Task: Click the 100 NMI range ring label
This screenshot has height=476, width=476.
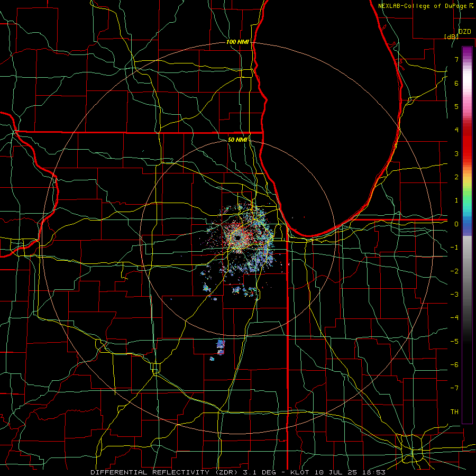Action: 237,42
